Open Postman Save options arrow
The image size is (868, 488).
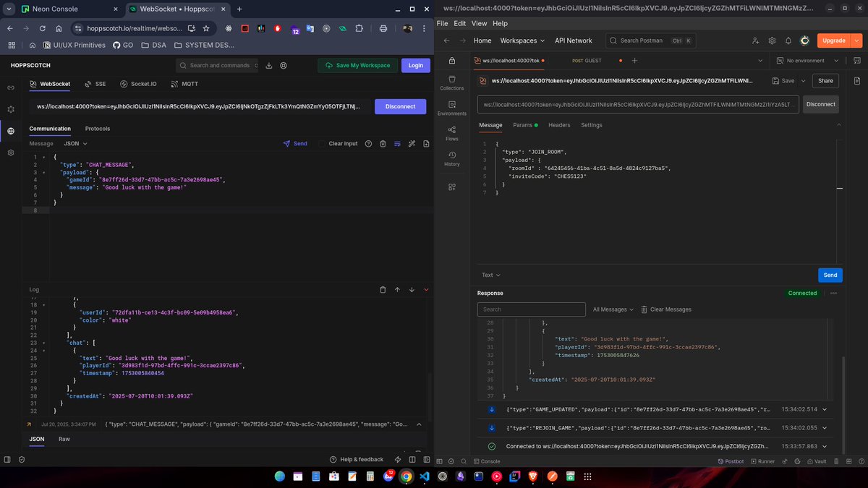point(802,81)
